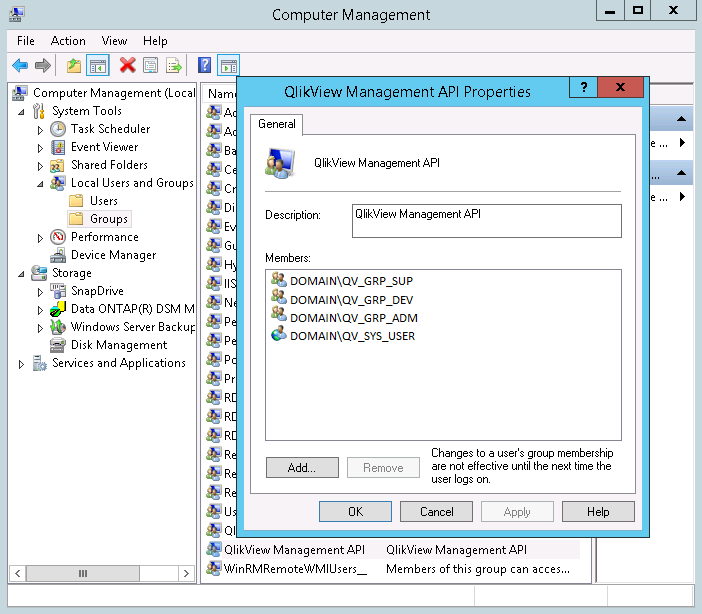Click WinRMRemoteWMIUsers__ group icon in list
Viewport: 702px width, 614px height.
214,568
